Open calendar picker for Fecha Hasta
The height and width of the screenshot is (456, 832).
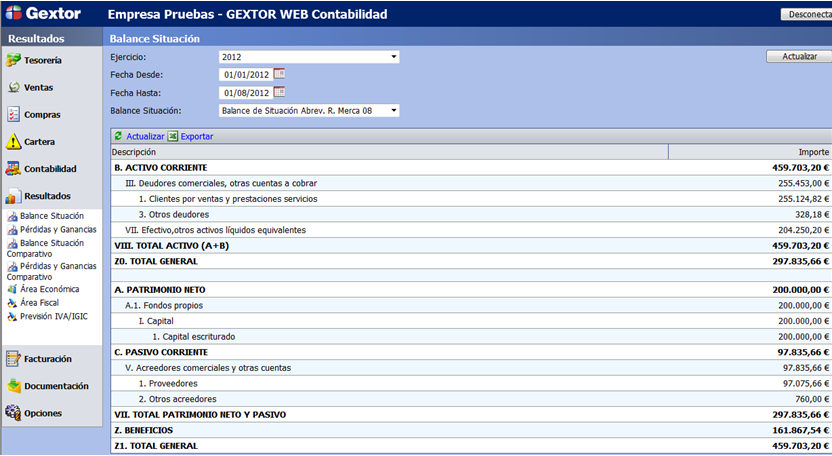point(279,92)
